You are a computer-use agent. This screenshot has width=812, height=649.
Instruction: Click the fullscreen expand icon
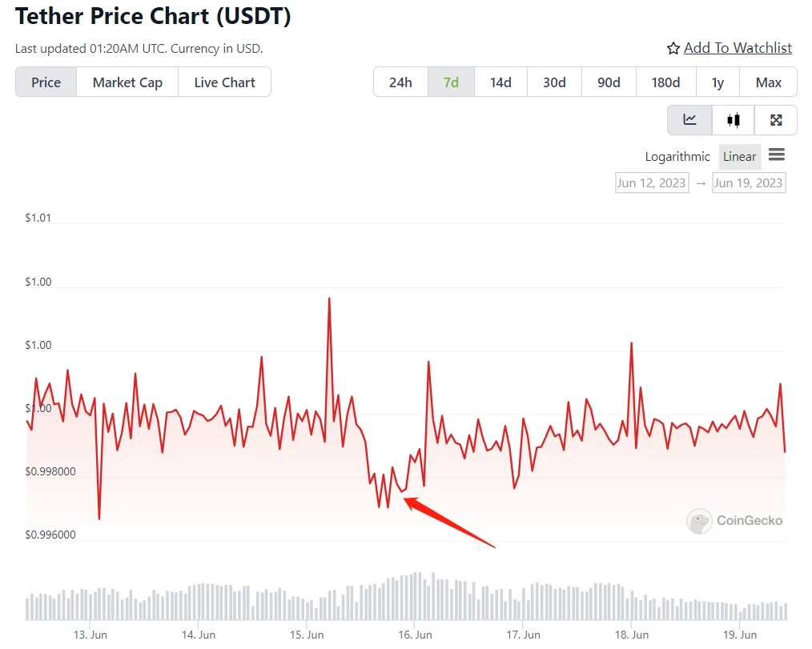click(x=775, y=120)
